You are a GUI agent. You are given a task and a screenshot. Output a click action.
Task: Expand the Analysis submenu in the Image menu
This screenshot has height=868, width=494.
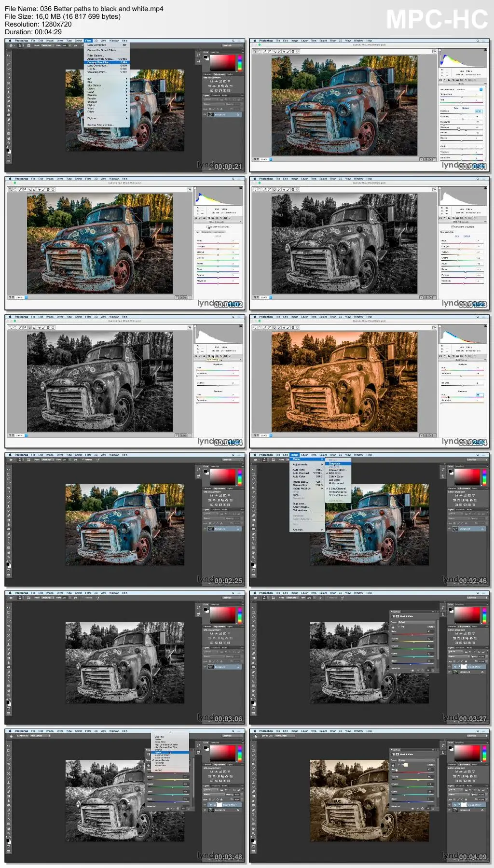[307, 530]
